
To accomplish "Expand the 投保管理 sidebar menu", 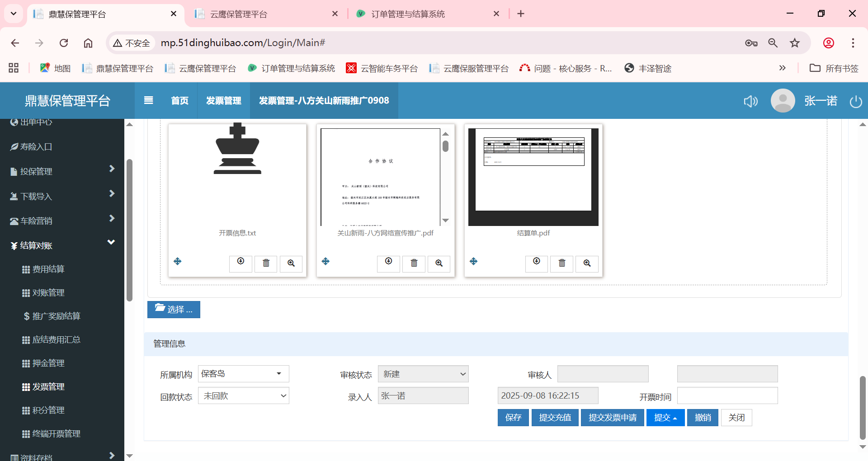I will pyautogui.click(x=62, y=171).
